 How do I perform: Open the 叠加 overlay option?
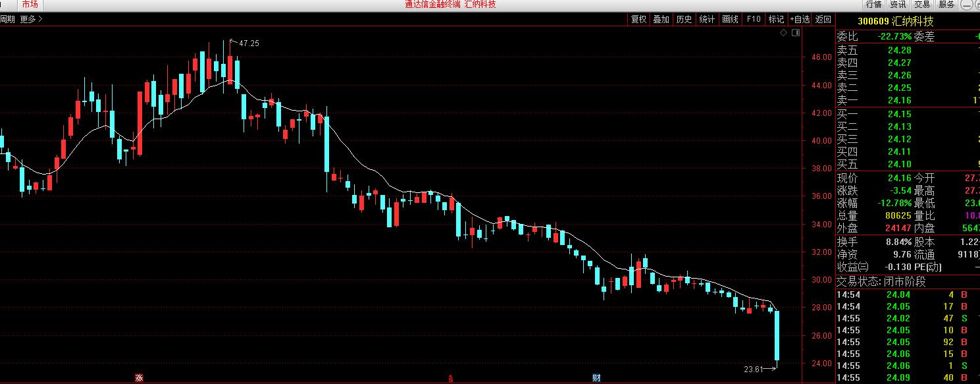[661, 19]
